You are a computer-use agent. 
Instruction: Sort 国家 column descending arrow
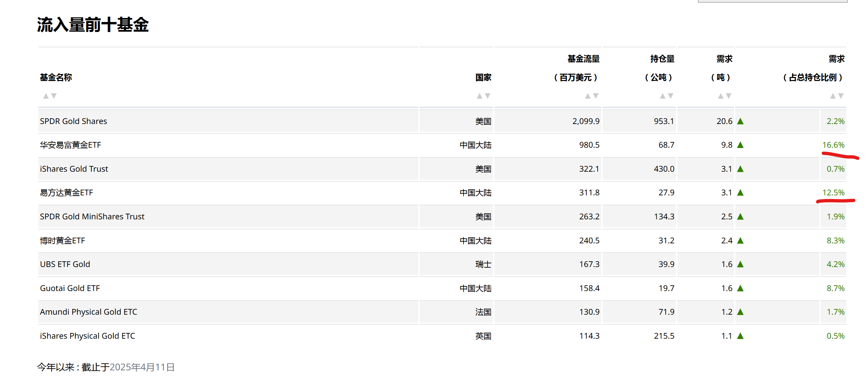pyautogui.click(x=488, y=96)
